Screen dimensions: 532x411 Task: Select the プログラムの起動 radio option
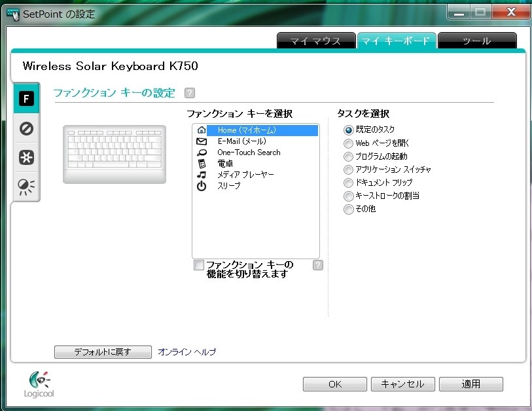(x=347, y=156)
